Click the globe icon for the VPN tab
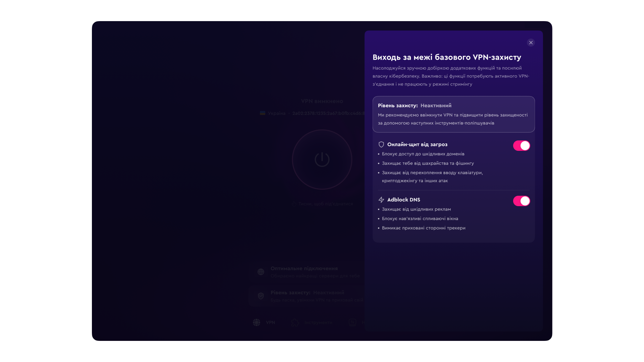 (257, 322)
